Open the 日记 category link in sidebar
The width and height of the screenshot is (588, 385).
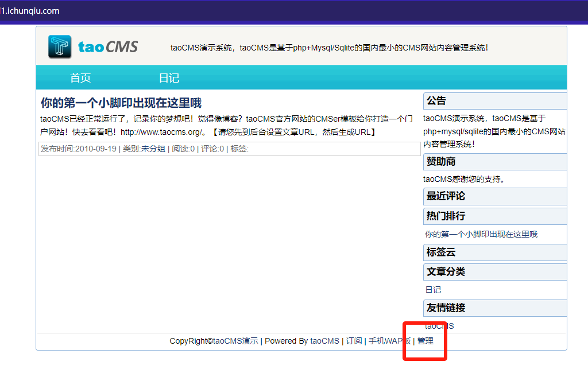click(x=433, y=290)
